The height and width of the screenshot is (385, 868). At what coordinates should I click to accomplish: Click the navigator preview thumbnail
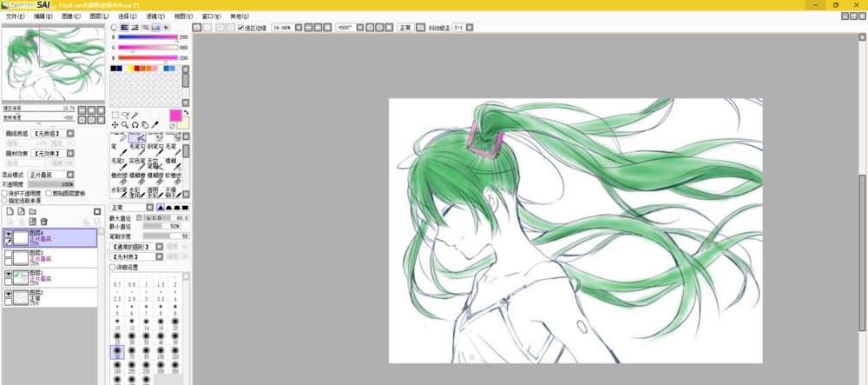(53, 64)
